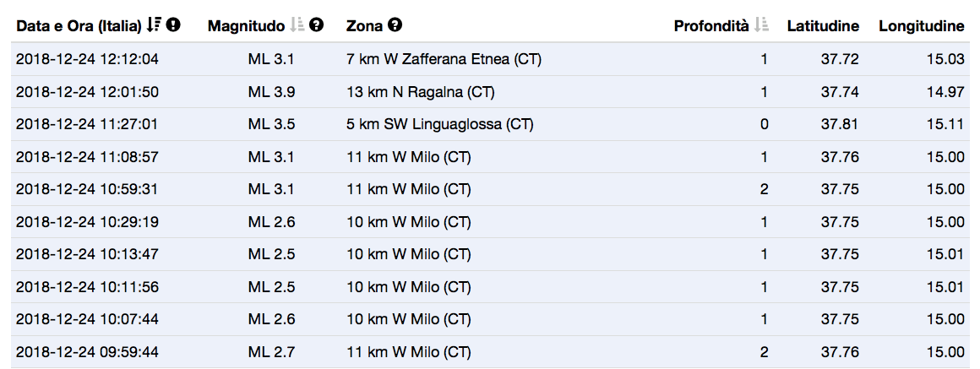Sort using the icon next to Profondità

coord(763,26)
